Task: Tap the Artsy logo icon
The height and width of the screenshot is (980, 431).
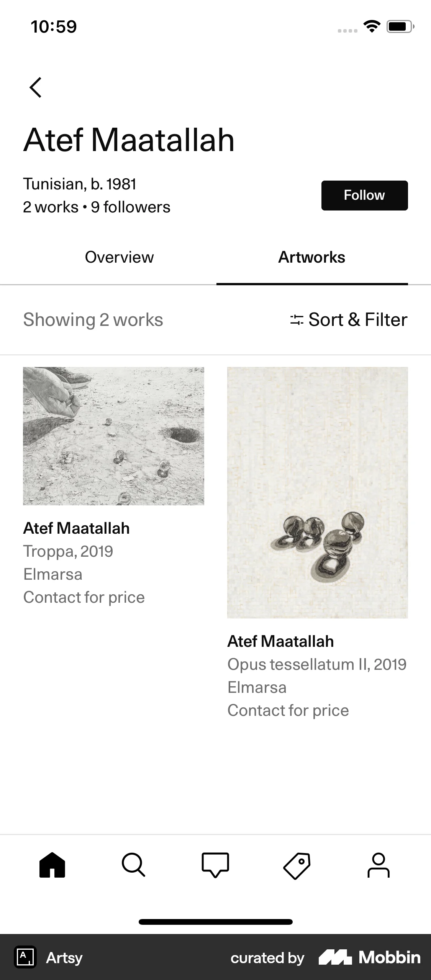Action: (x=25, y=957)
